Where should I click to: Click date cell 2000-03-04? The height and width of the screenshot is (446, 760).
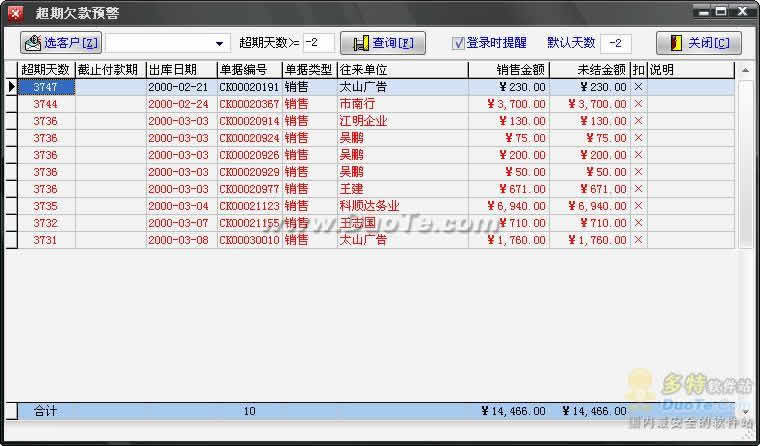(x=182, y=206)
